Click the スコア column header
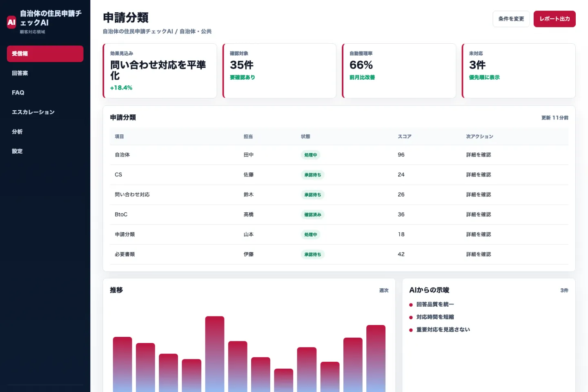588x392 pixels. (405, 136)
